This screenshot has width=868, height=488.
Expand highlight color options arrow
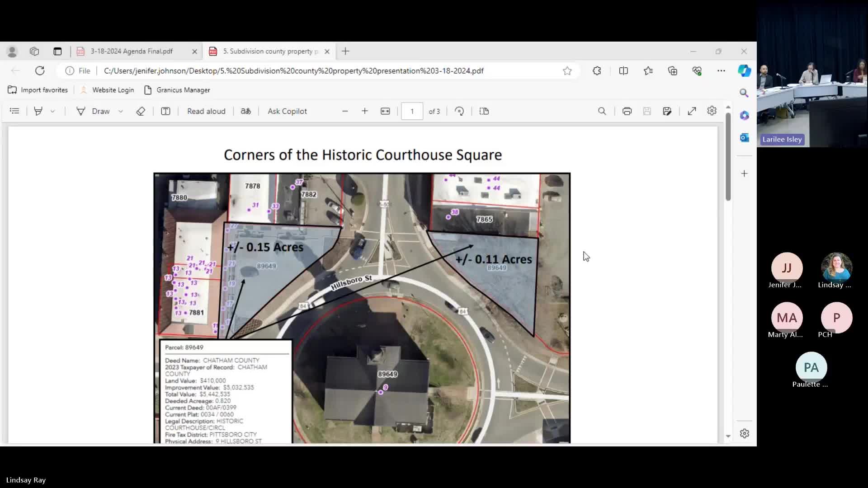click(52, 111)
